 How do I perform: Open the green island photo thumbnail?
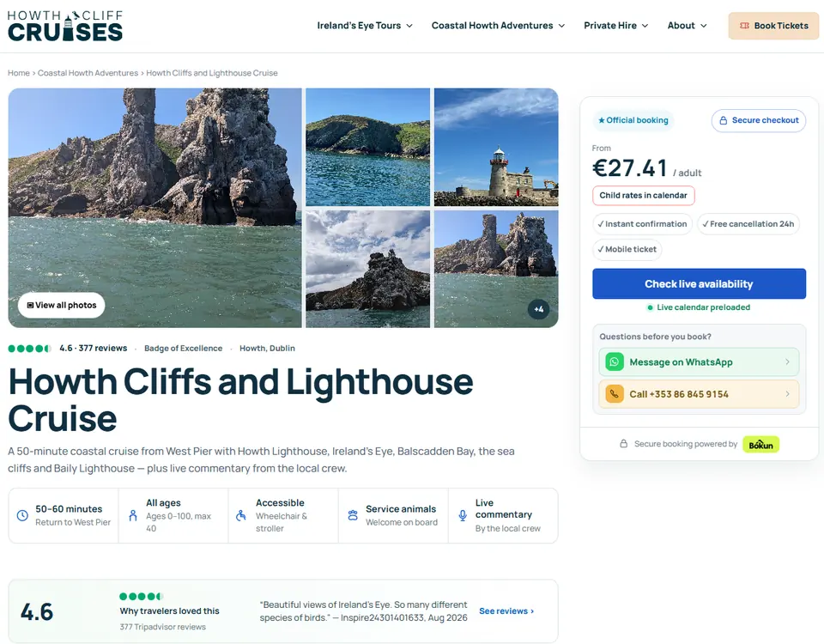click(x=368, y=147)
